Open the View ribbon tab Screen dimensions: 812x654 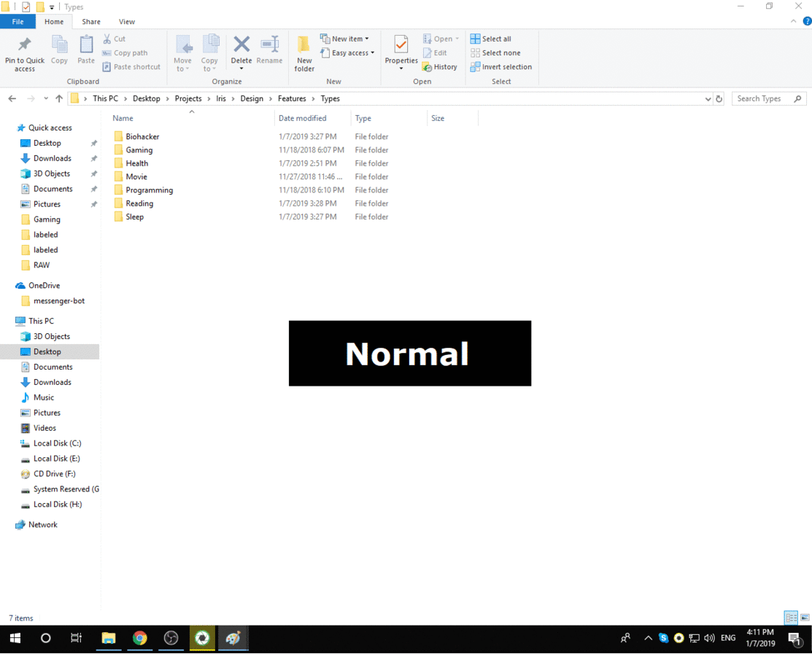click(x=127, y=22)
